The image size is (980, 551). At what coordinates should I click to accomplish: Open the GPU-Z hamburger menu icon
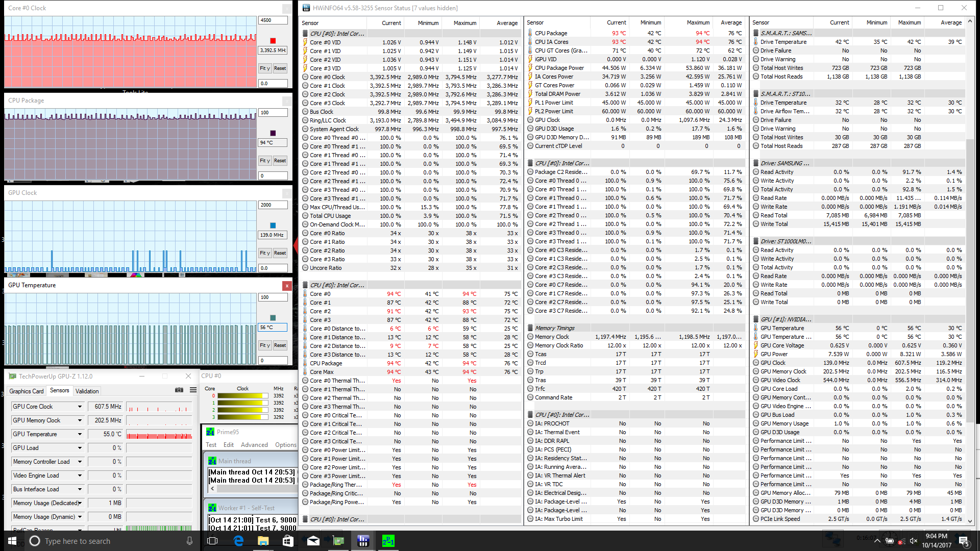[x=193, y=390]
